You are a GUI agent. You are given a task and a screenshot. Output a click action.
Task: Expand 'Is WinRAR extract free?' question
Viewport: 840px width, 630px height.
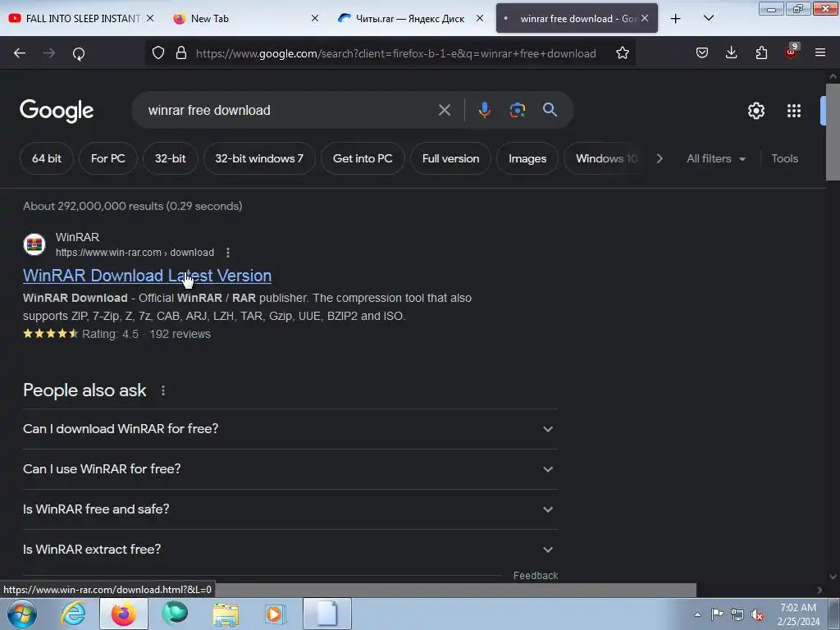coord(290,550)
